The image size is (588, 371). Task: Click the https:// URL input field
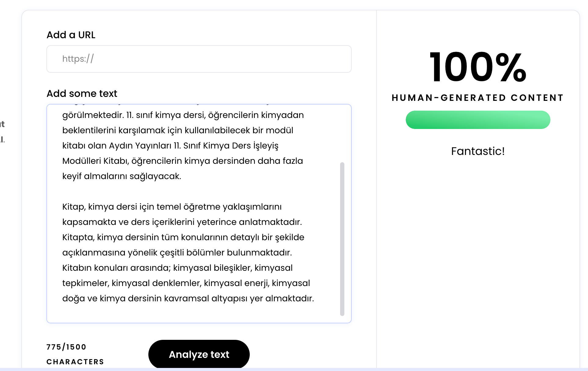point(199,59)
